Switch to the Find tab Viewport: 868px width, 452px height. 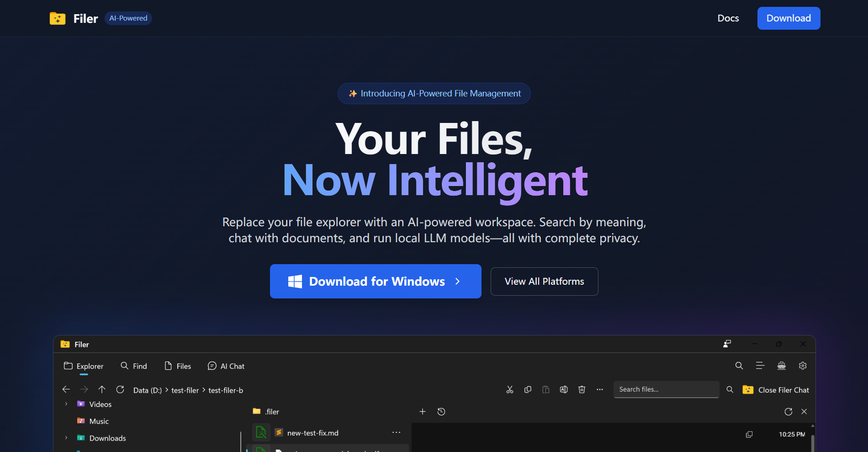coord(133,366)
